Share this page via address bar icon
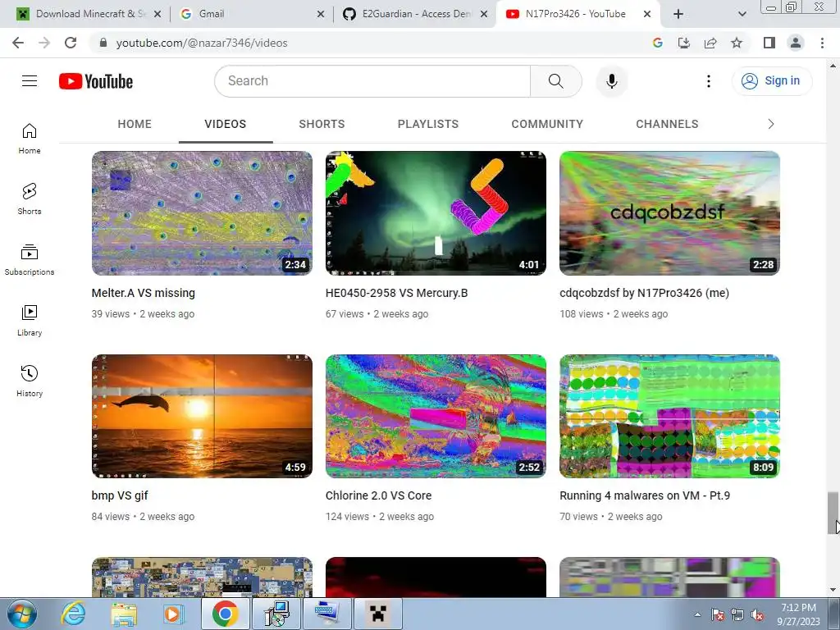Screen dimensions: 840x630 point(710,43)
